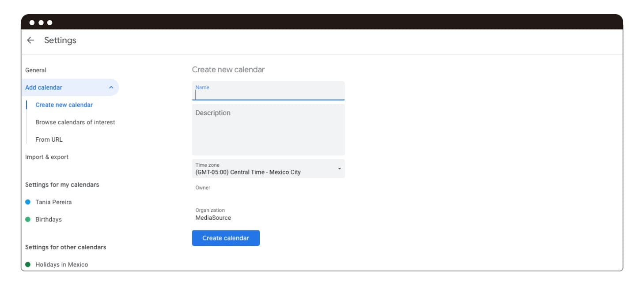Click the green dot beside Birthdays
This screenshot has width=644, height=282.
(x=28, y=219)
